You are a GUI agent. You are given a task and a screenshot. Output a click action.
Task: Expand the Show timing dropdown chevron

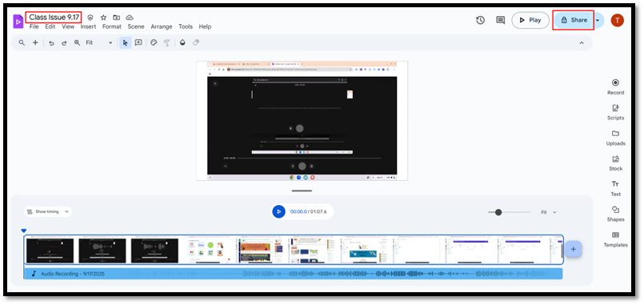point(67,211)
